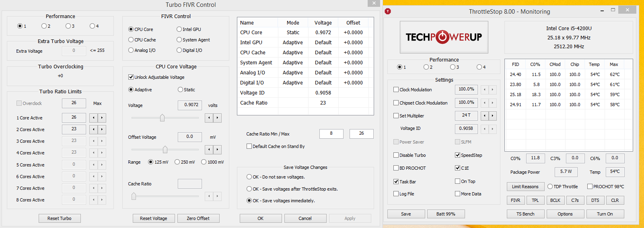Select OK - Do not save voltages
The width and height of the screenshot is (644, 228).
249,177
